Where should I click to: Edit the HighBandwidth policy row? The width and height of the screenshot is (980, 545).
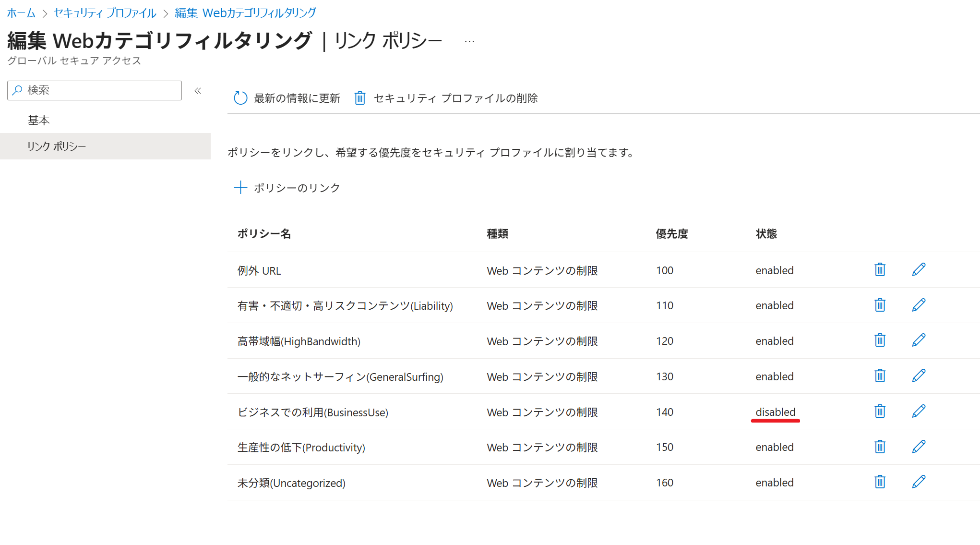point(919,340)
